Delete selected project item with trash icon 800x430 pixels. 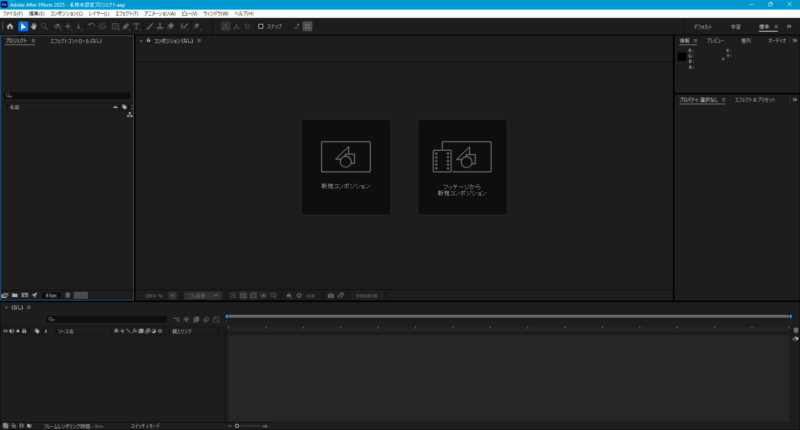pyautogui.click(x=68, y=295)
